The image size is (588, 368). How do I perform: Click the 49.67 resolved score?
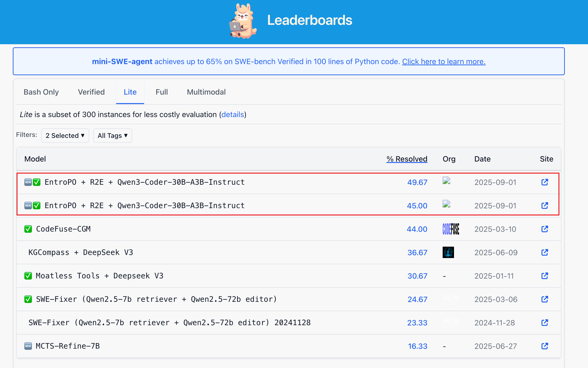click(417, 182)
